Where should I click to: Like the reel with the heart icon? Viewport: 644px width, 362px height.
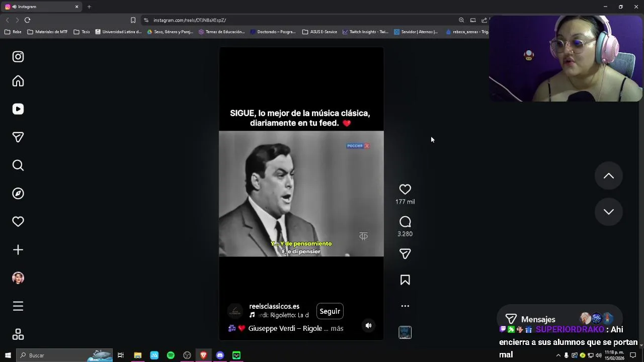pyautogui.click(x=405, y=190)
